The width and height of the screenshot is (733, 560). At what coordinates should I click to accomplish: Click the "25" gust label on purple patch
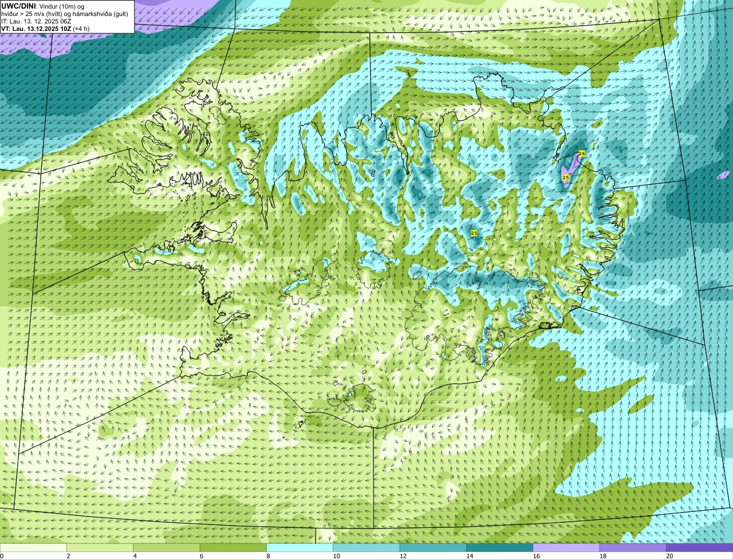[x=566, y=178]
